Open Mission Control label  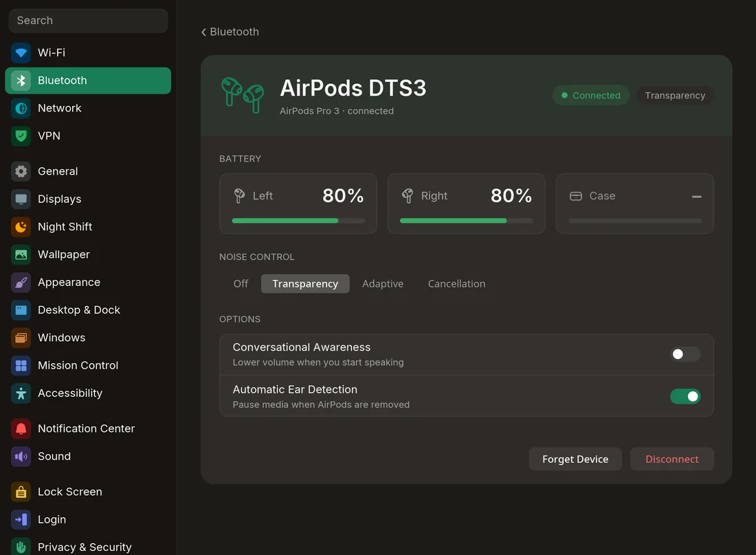[78, 365]
